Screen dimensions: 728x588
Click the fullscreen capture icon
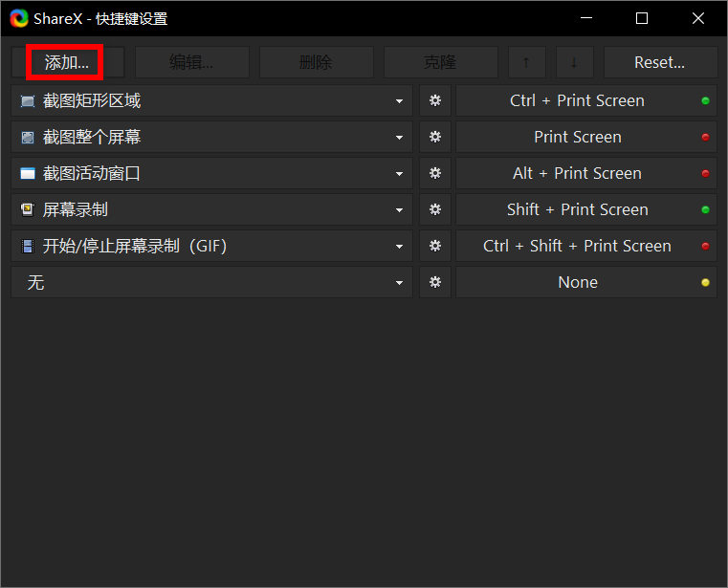[28, 138]
